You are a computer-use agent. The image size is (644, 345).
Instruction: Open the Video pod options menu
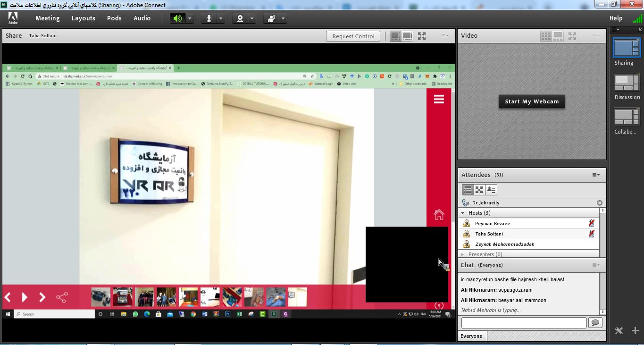tap(596, 36)
